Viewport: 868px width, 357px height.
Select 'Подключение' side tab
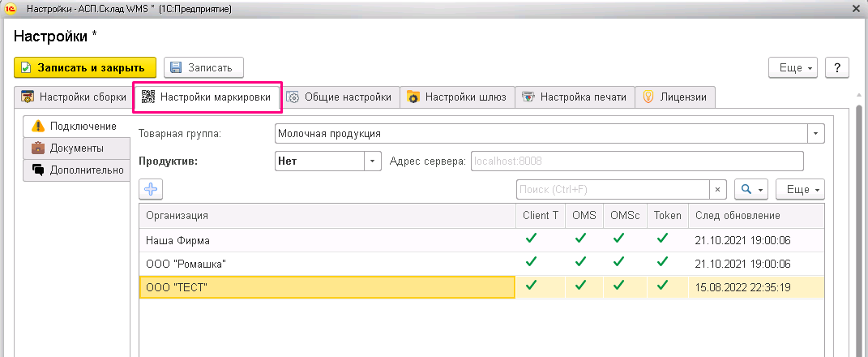click(x=76, y=126)
